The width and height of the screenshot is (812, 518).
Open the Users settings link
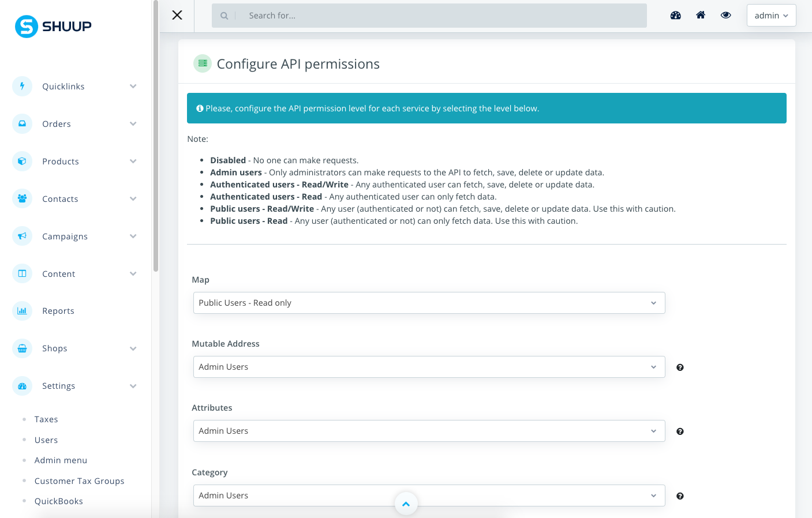pos(46,440)
